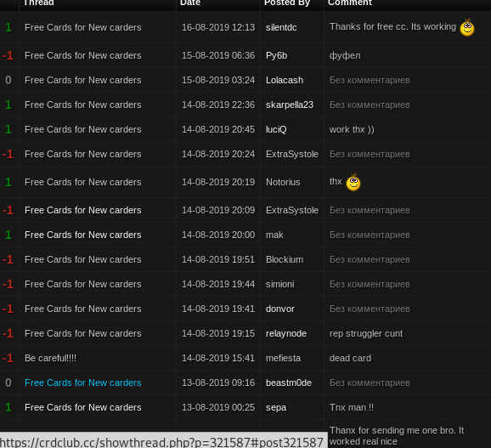View mefiesta's profile
This screenshot has height=448, width=491.
coord(283,358)
